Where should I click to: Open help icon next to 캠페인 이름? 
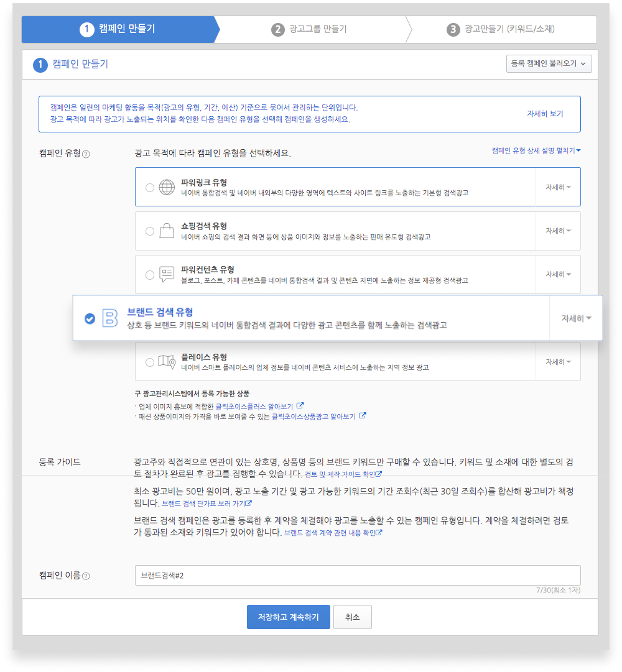pyautogui.click(x=86, y=576)
